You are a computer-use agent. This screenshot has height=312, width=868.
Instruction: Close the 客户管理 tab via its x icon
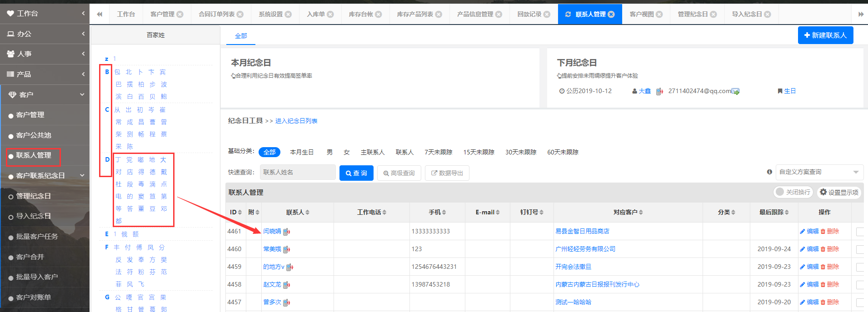tap(180, 14)
